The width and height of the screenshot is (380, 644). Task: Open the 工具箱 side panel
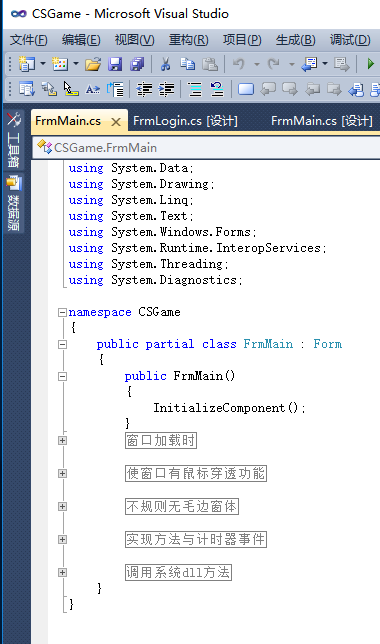(x=14, y=140)
